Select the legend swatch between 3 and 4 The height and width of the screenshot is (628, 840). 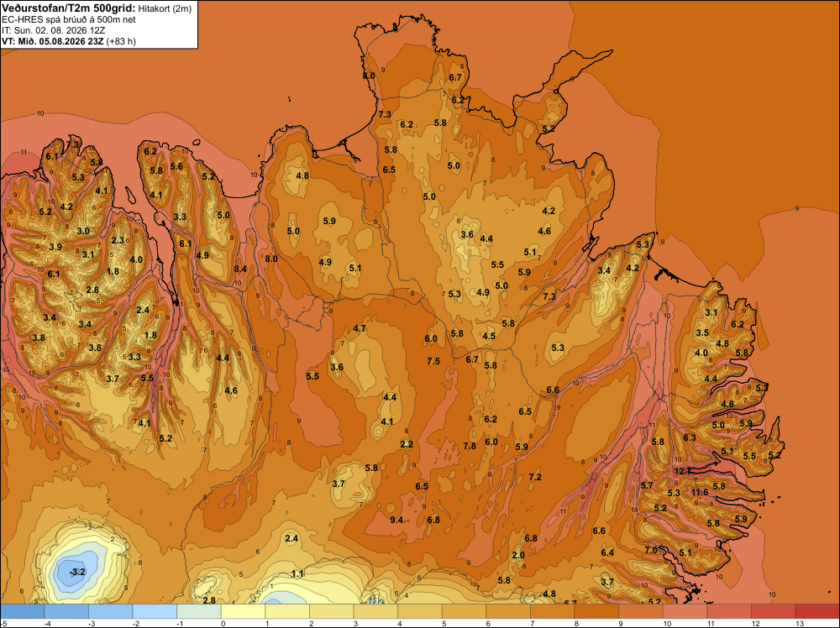click(x=375, y=611)
